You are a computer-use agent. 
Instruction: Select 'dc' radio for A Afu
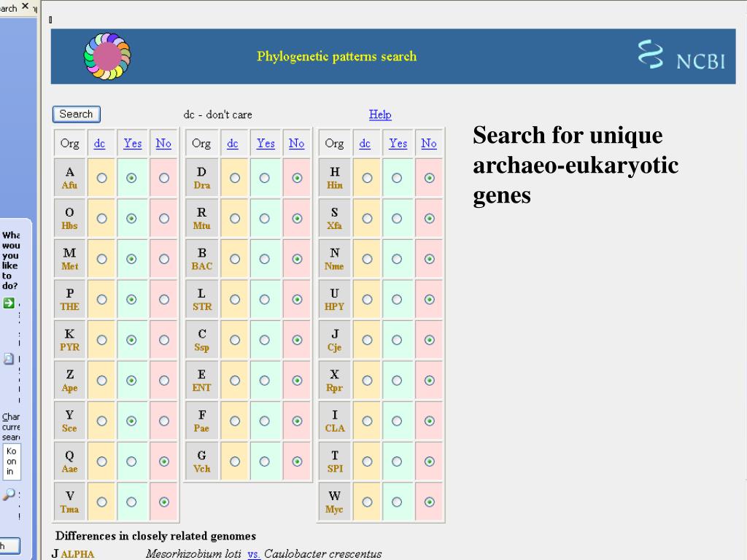[x=101, y=178]
